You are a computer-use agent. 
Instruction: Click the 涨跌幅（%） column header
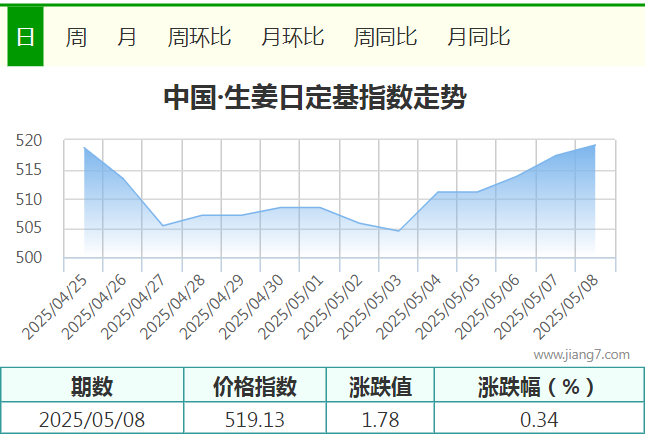(539, 386)
